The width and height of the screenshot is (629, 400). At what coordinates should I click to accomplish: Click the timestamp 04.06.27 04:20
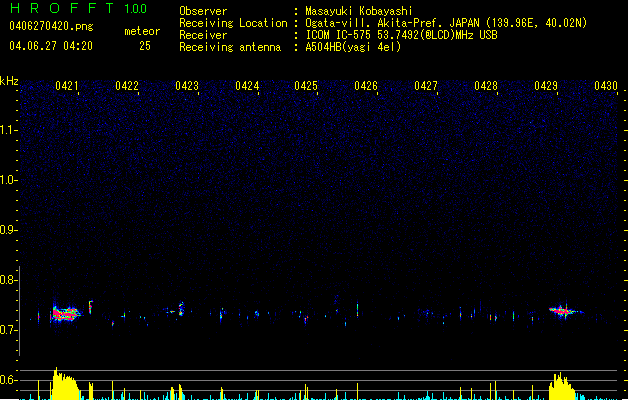point(51,46)
